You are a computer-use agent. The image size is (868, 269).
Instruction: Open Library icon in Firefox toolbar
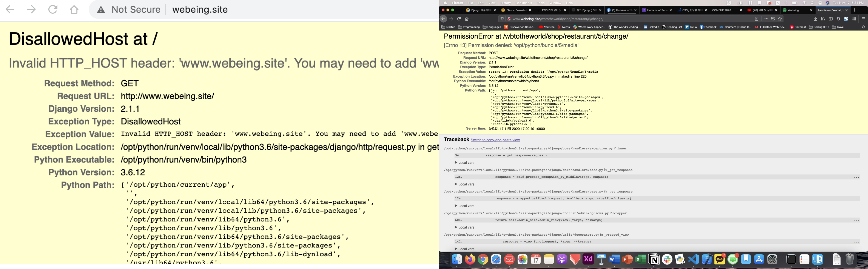(823, 19)
